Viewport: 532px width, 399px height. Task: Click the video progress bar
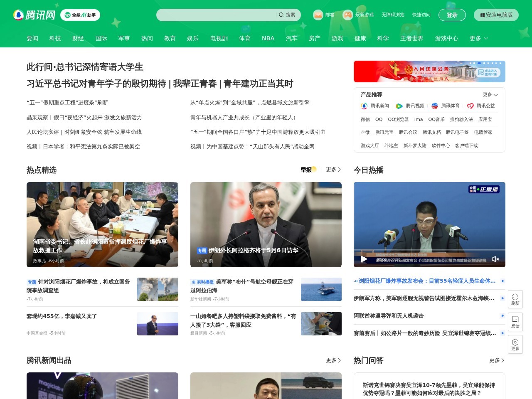(429, 250)
